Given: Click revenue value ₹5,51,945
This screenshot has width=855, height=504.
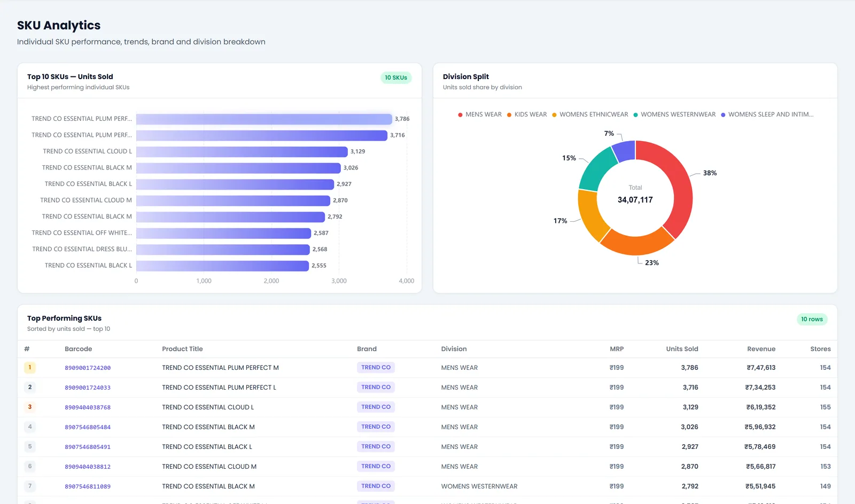Looking at the screenshot, I should pos(760,486).
